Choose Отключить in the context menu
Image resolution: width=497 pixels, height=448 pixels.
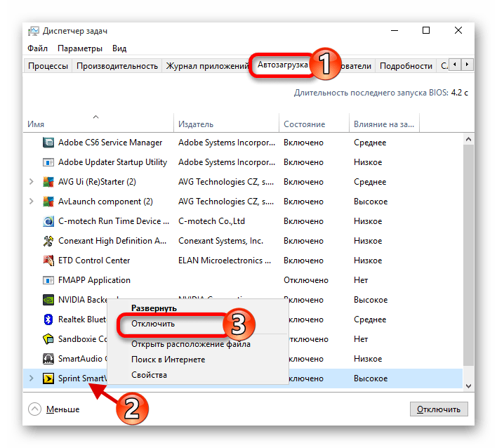pyautogui.click(x=153, y=324)
